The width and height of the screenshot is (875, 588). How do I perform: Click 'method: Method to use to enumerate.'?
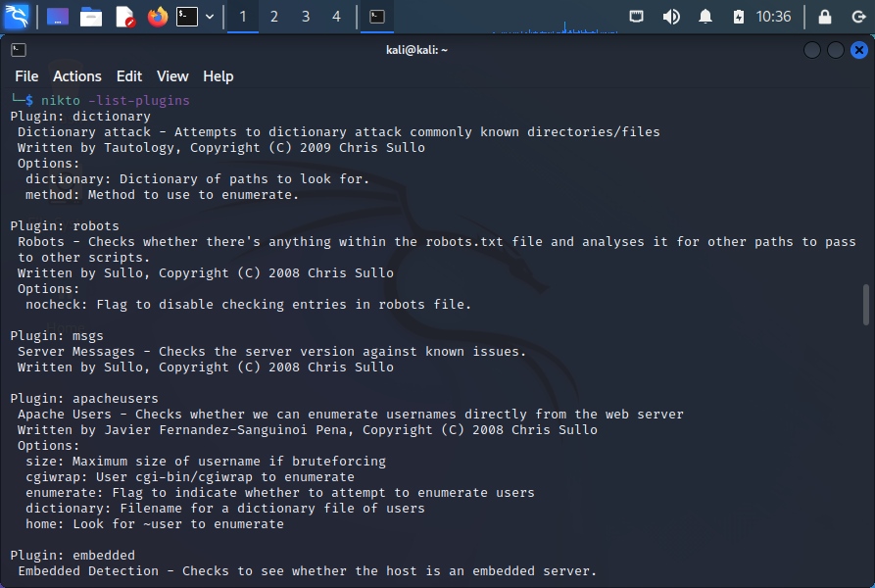pos(162,195)
